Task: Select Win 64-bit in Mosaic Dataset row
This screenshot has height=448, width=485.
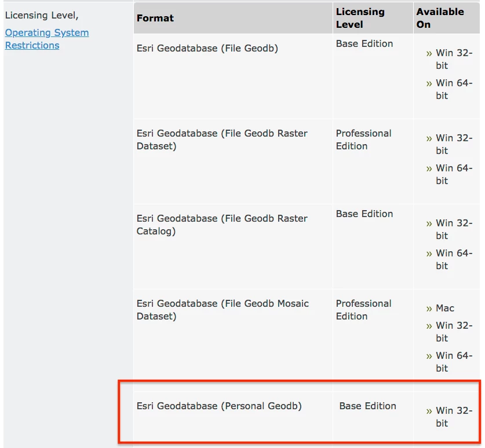Action: point(454,362)
